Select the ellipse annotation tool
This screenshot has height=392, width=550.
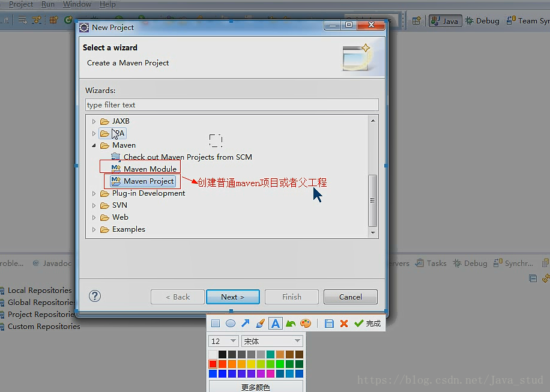231,324
